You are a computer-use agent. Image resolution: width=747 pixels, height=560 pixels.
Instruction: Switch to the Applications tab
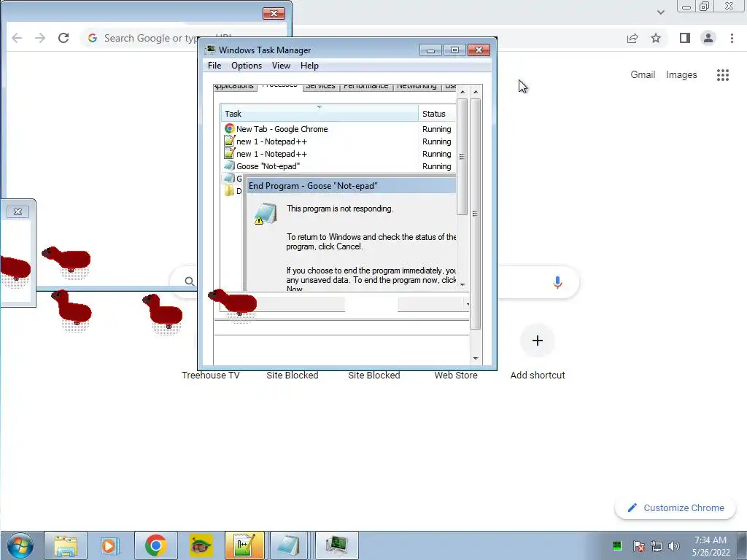coord(235,87)
